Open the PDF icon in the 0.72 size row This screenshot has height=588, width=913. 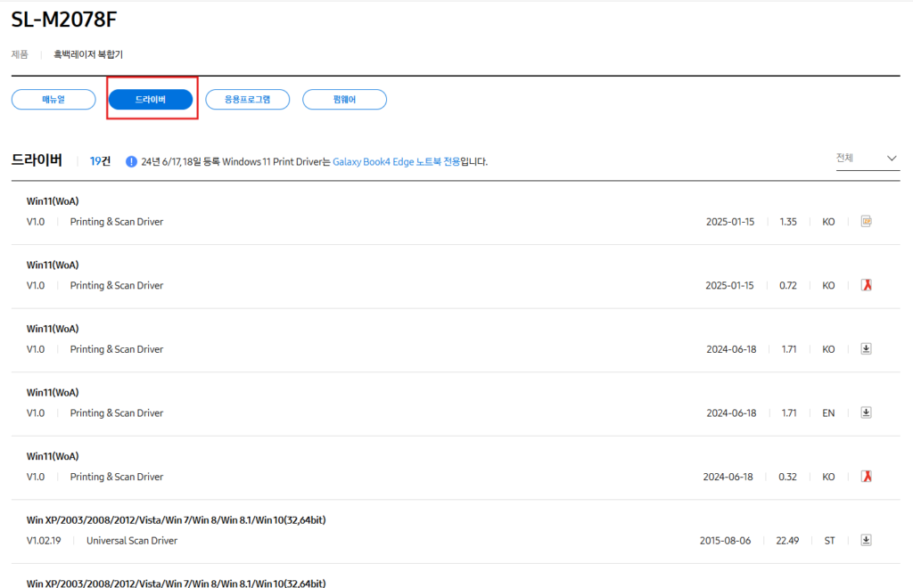(x=867, y=285)
